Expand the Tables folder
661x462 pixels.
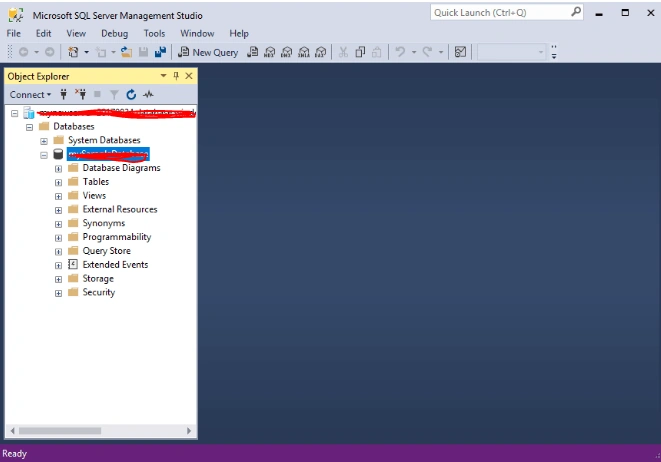tap(59, 183)
